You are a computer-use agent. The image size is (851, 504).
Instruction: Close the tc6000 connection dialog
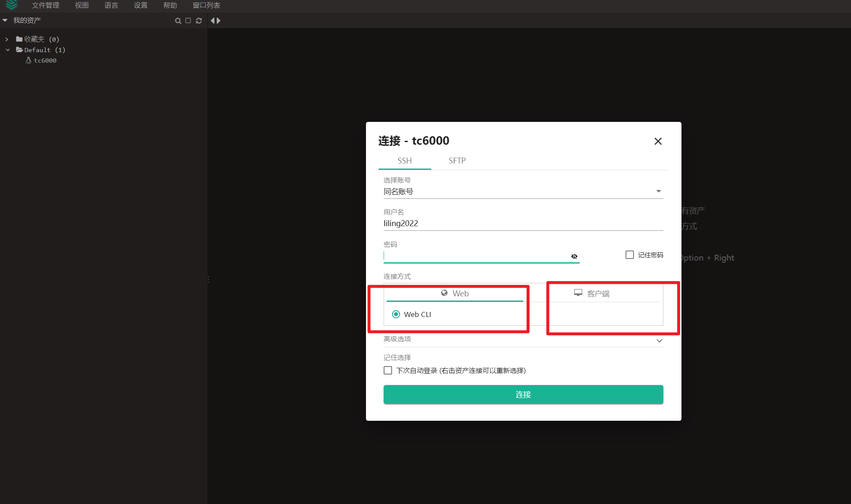(x=658, y=141)
